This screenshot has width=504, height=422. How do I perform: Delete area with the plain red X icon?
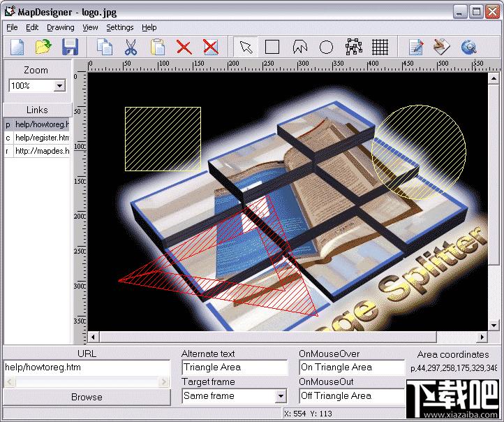(184, 47)
